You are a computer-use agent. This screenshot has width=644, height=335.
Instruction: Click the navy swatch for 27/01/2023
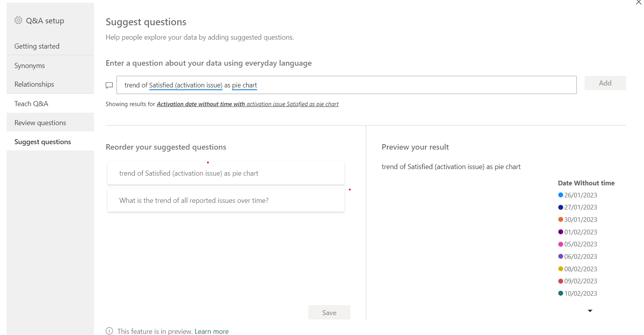click(x=560, y=207)
